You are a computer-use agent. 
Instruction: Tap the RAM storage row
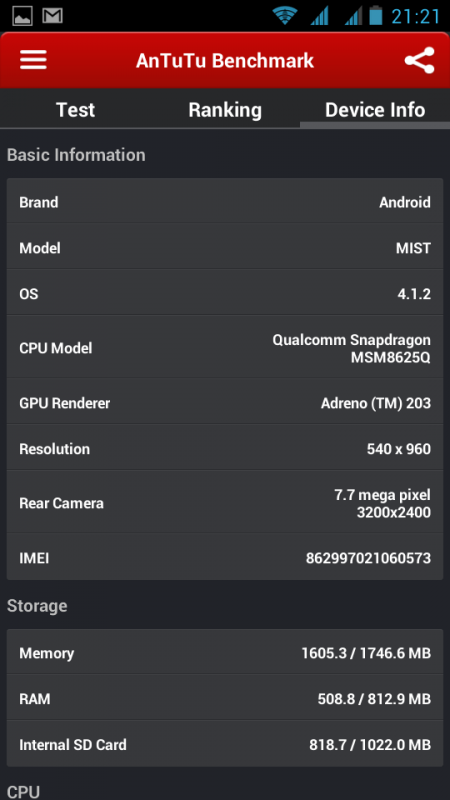click(x=225, y=698)
